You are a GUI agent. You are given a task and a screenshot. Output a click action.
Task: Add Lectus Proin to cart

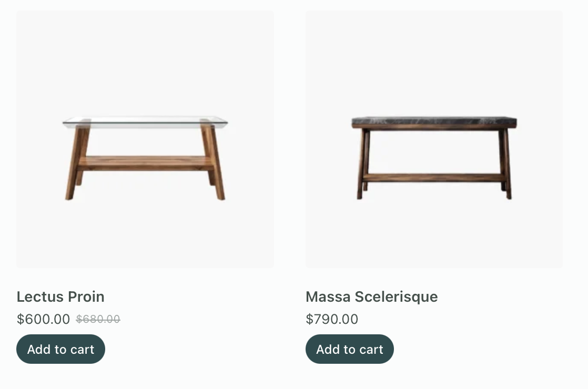click(61, 349)
